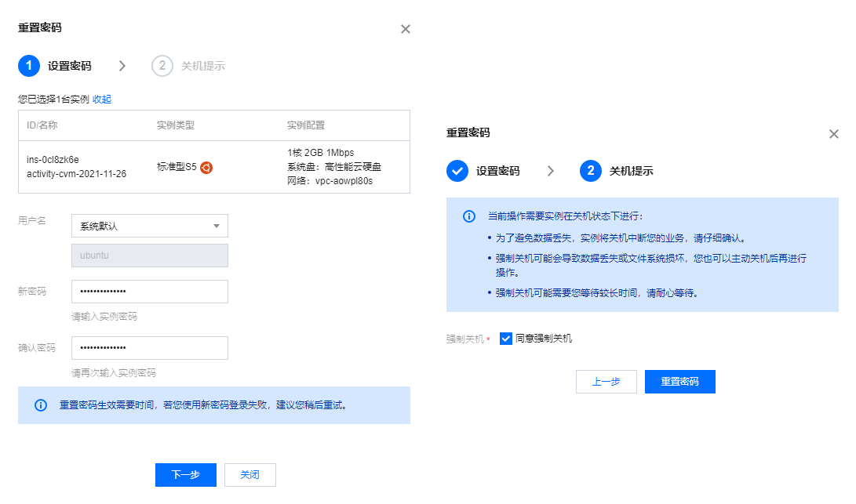Click the 设置密码 step label in the right dialog

(x=497, y=172)
